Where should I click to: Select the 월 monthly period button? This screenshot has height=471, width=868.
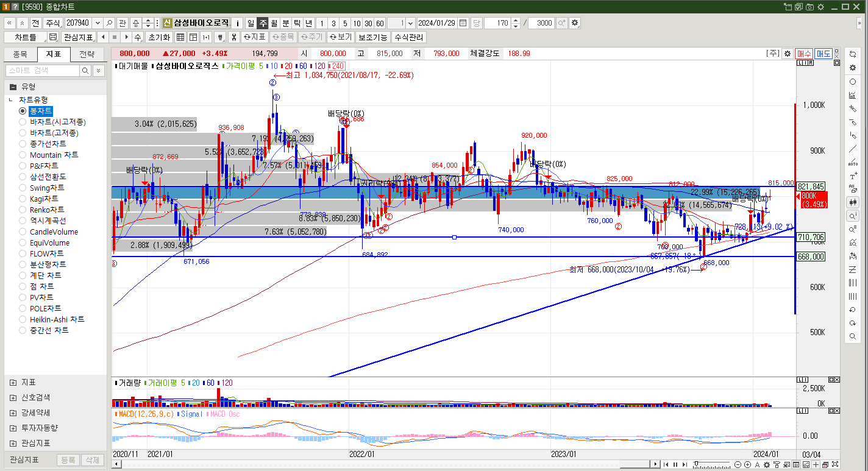pos(274,23)
